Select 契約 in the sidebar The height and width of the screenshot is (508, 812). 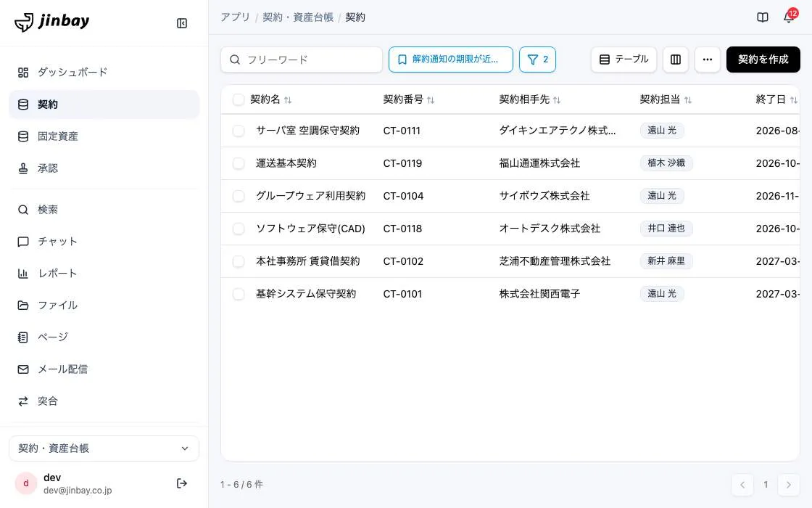pyautogui.click(x=104, y=105)
